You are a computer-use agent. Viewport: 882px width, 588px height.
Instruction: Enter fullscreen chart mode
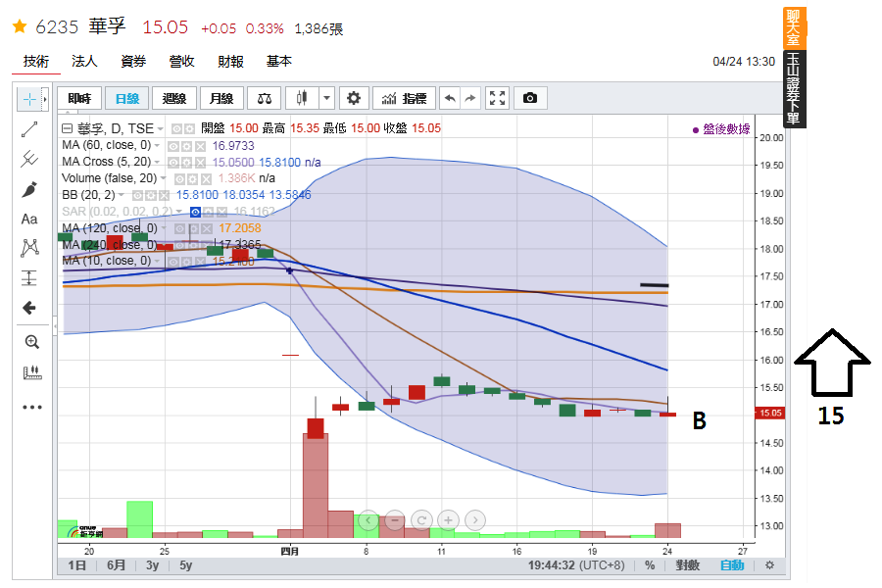click(x=497, y=98)
